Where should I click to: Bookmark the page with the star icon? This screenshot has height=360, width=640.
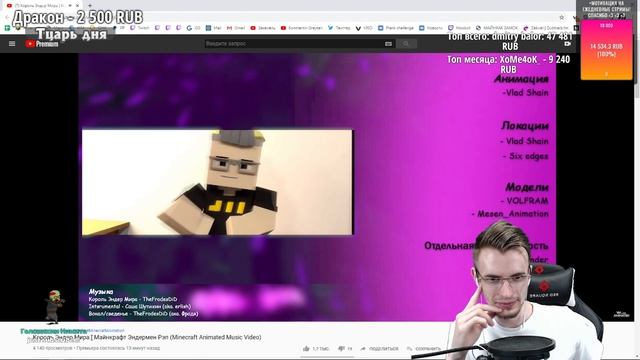[562, 18]
